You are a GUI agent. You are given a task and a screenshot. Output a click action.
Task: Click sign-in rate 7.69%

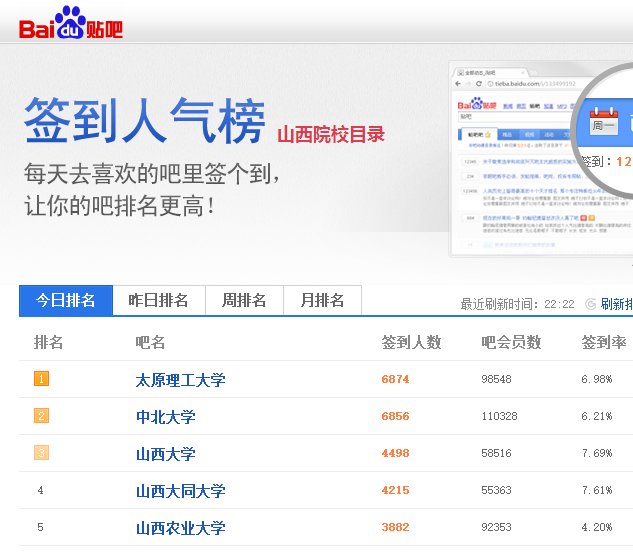597,453
